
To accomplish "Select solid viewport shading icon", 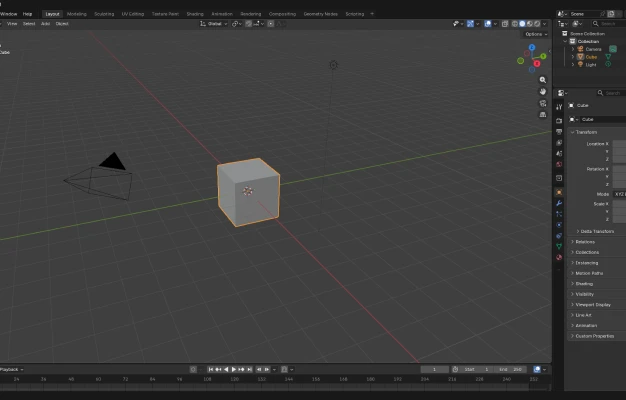I will pos(522,24).
